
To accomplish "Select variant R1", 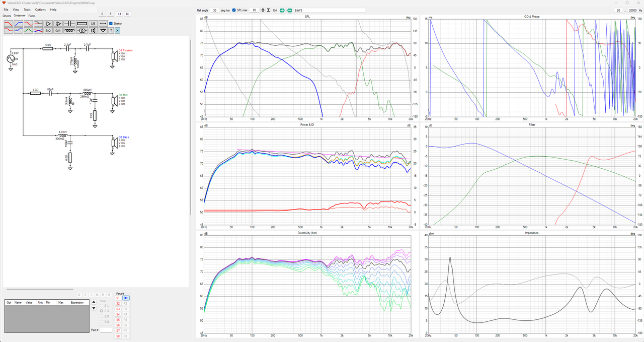I will pos(126,298).
